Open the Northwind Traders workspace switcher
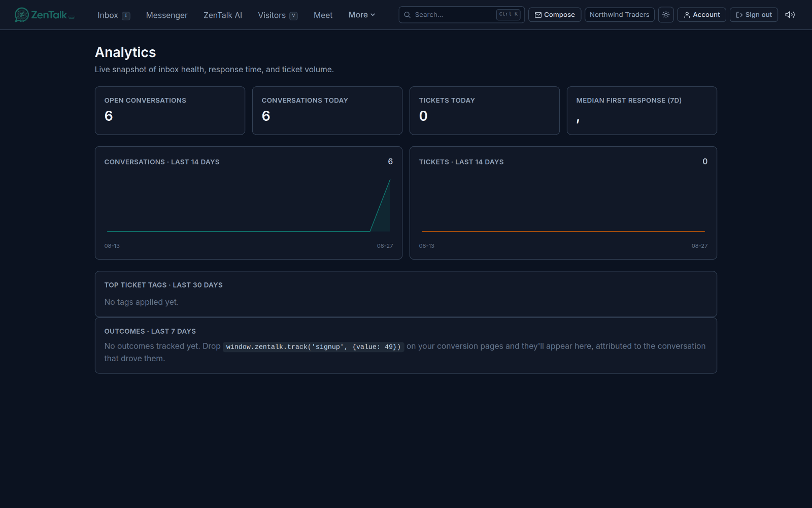Screen dimensions: 812x508 click(x=619, y=15)
